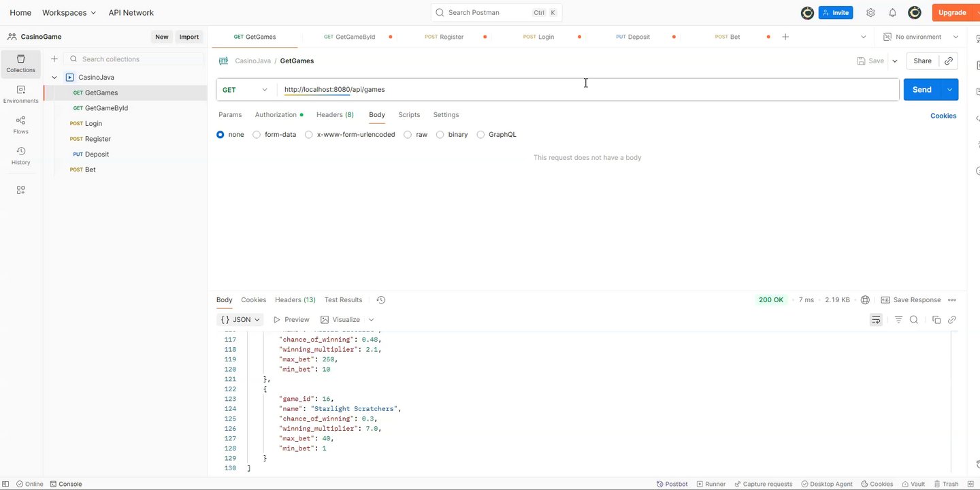
Task: Select the POST Login request
Action: [125, 124]
